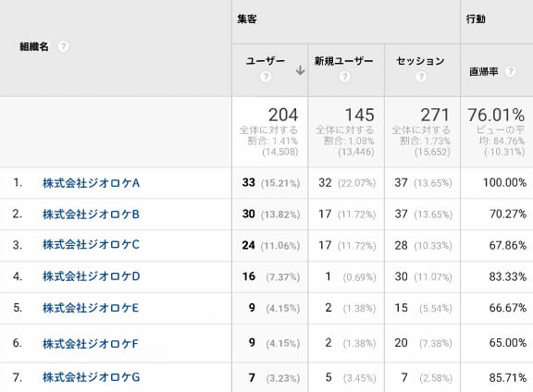The image size is (533, 392).
Task: Click bounce rate 66.67% in ジオロケE row
Action: coord(508,308)
